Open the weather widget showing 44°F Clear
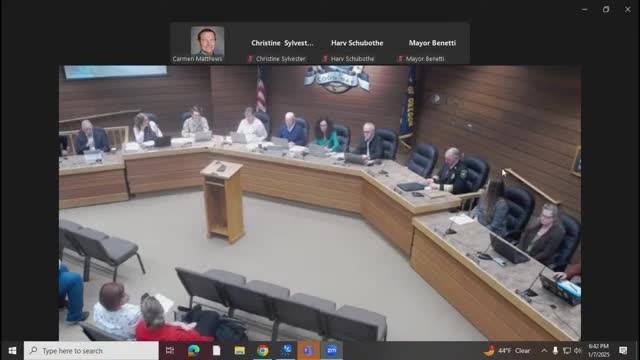 (x=507, y=351)
